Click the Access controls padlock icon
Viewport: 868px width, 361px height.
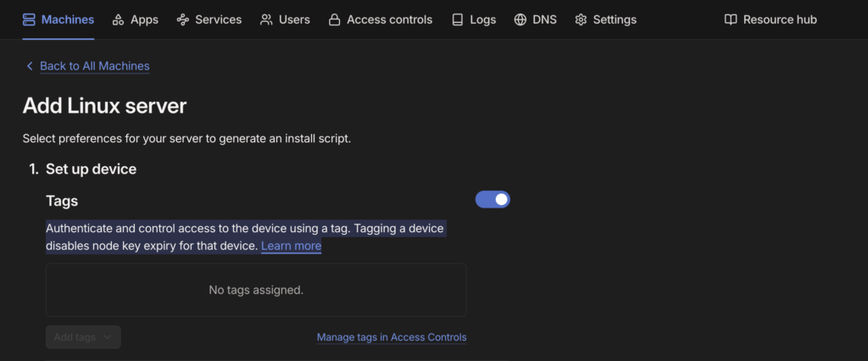coord(335,19)
